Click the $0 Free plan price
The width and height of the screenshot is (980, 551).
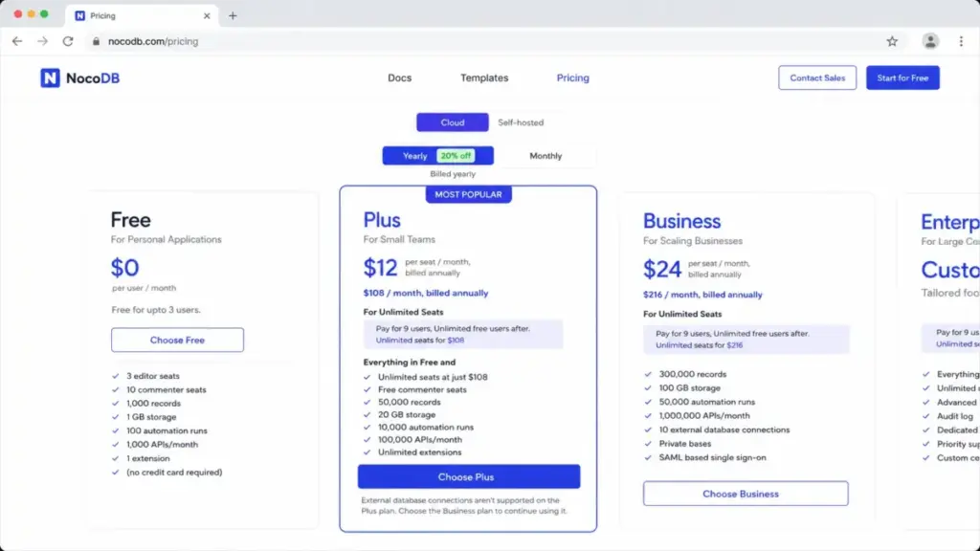click(x=125, y=268)
